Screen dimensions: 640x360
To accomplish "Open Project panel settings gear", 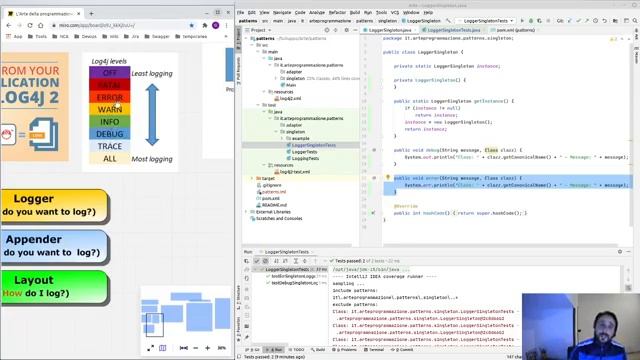I will (x=347, y=30).
